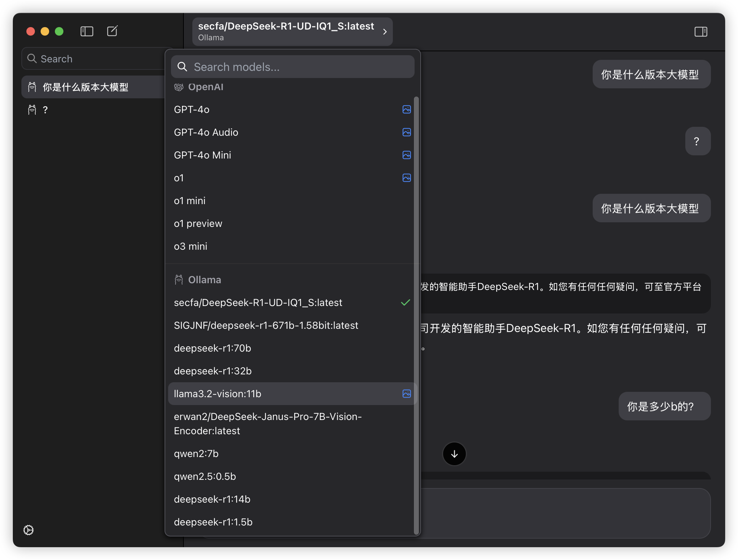Click the scroll-to-bottom arrow button
The height and width of the screenshot is (560, 738).
[x=454, y=454]
